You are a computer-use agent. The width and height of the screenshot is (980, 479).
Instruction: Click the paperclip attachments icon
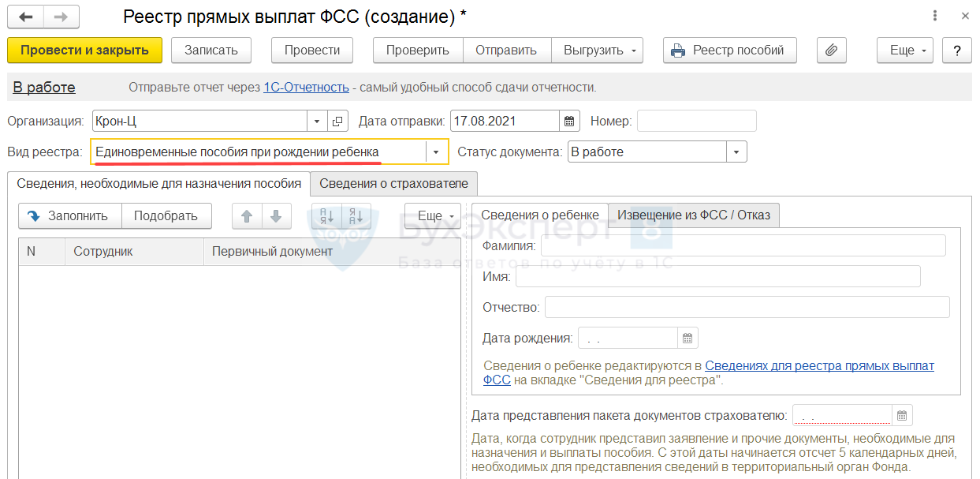click(831, 51)
